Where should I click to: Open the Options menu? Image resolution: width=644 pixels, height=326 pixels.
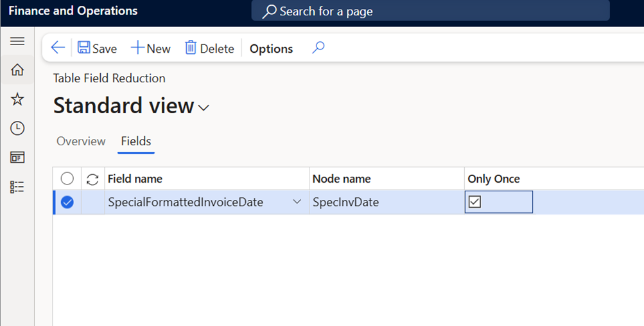point(271,49)
